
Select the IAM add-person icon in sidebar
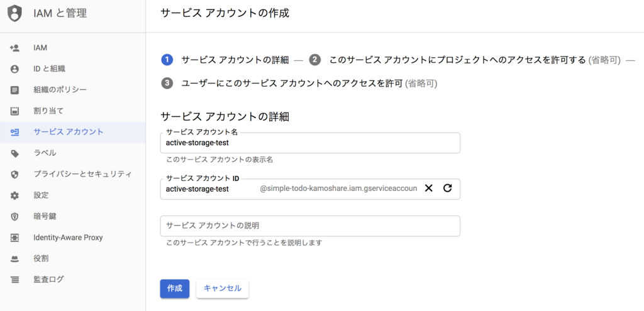[x=15, y=48]
